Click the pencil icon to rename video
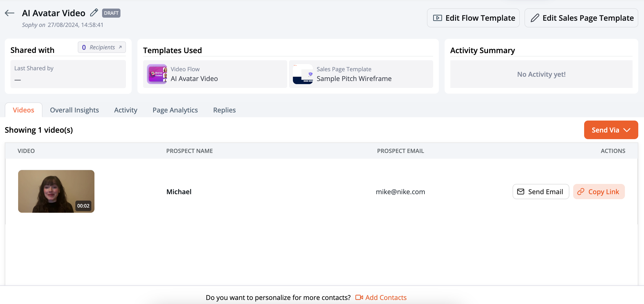This screenshot has height=304, width=644. (x=94, y=12)
